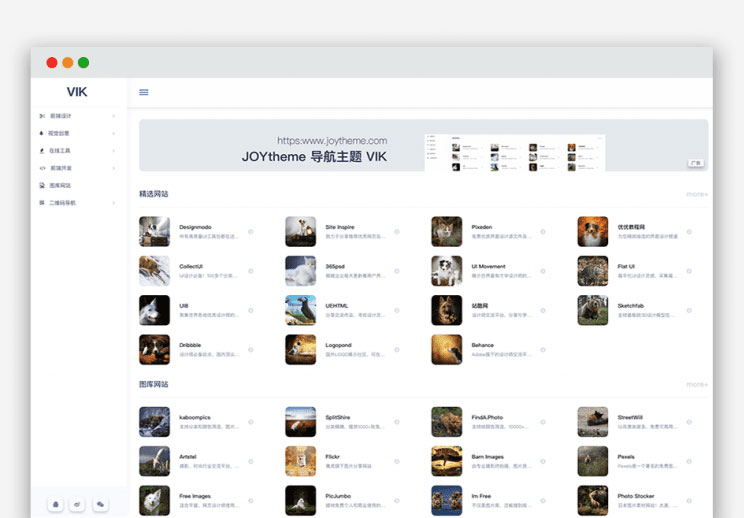Click more+ link next to 图库网站 section
The height and width of the screenshot is (518, 744).
tap(696, 384)
